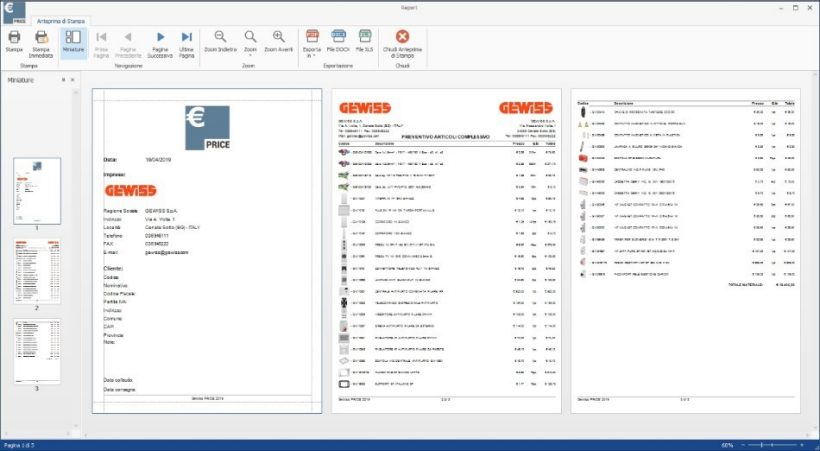Expand the Esporta in dropdown

coord(311,42)
